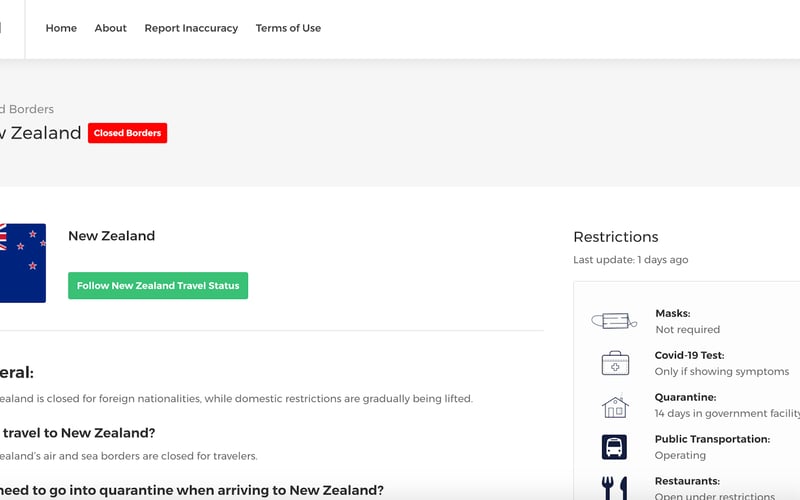Open the Home menu item
This screenshot has width=800, height=500.
[61, 28]
